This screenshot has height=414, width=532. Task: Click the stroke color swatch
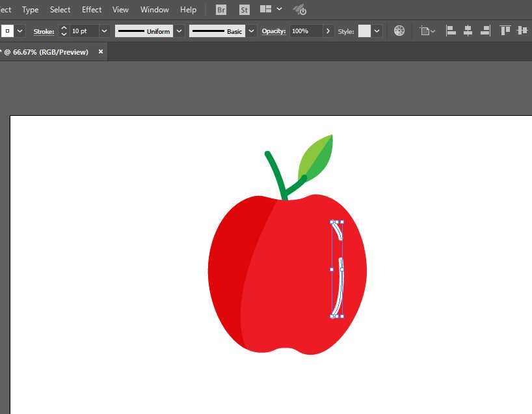tap(7, 31)
